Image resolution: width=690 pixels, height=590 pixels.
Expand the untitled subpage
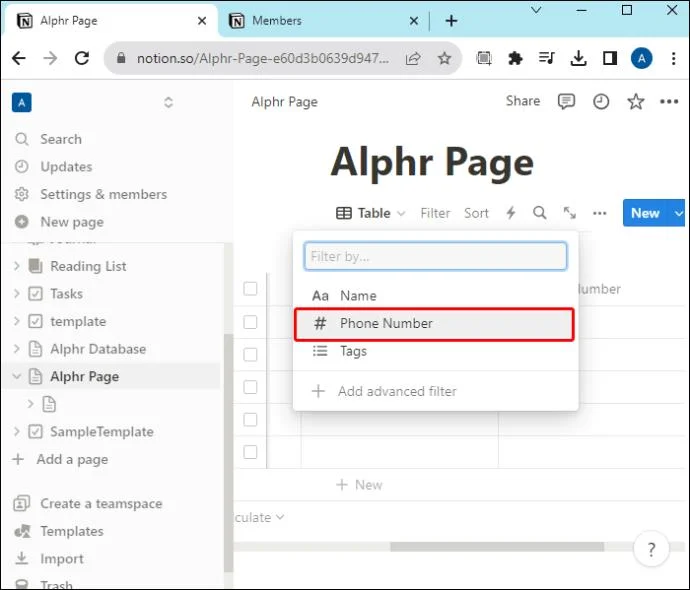(30, 404)
